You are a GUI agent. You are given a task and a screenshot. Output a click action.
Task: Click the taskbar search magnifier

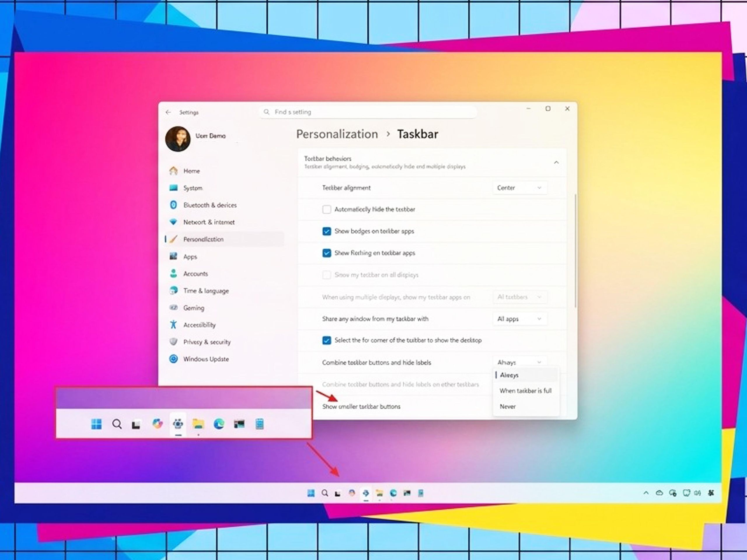click(x=324, y=493)
